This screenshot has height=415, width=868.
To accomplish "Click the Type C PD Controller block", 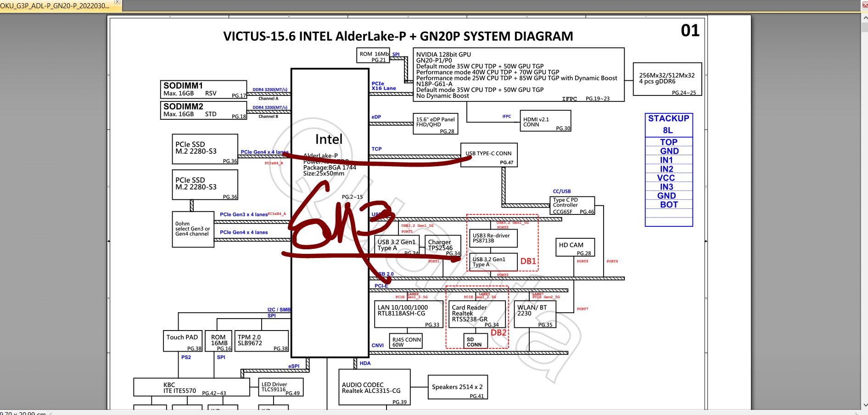I will [x=572, y=206].
